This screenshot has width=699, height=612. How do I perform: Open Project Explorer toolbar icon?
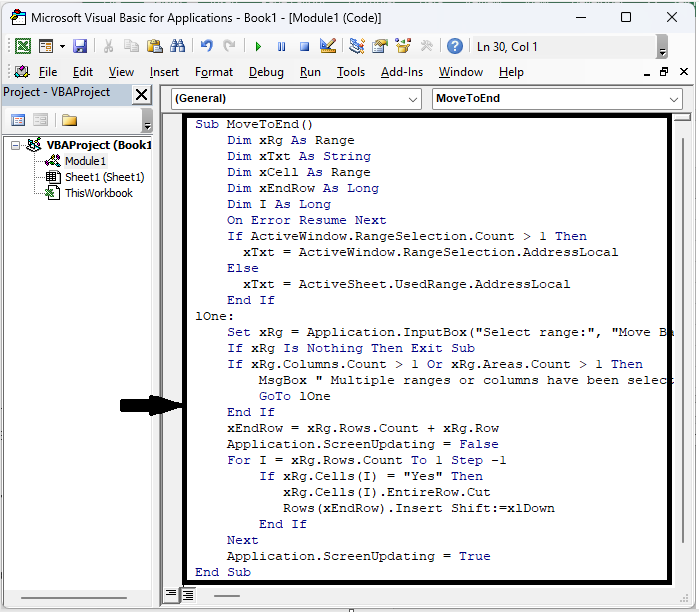click(x=357, y=46)
